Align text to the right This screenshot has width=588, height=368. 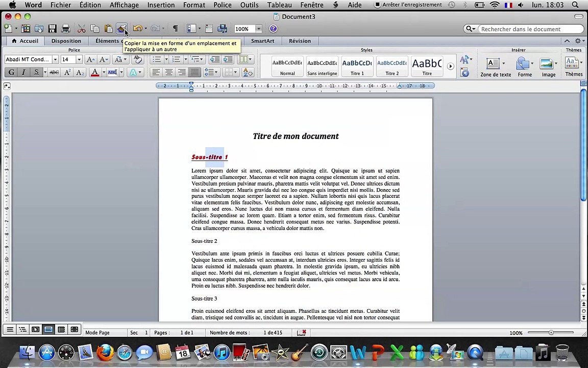click(x=182, y=72)
